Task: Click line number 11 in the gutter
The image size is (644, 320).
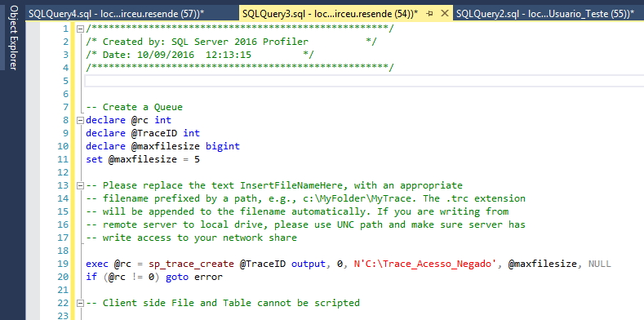Action: 63,159
